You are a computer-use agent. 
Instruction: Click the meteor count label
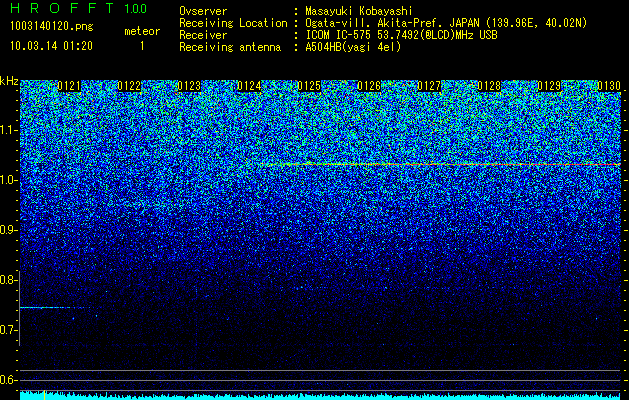click(142, 31)
